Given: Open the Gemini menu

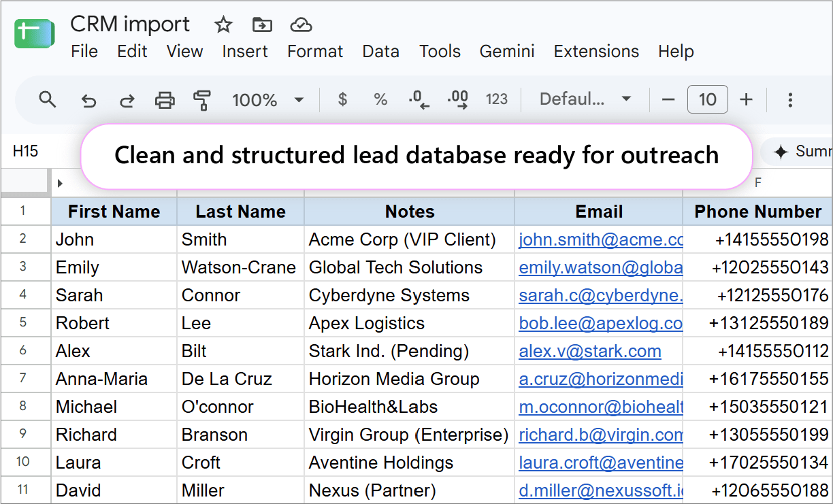Looking at the screenshot, I should pyautogui.click(x=507, y=52).
